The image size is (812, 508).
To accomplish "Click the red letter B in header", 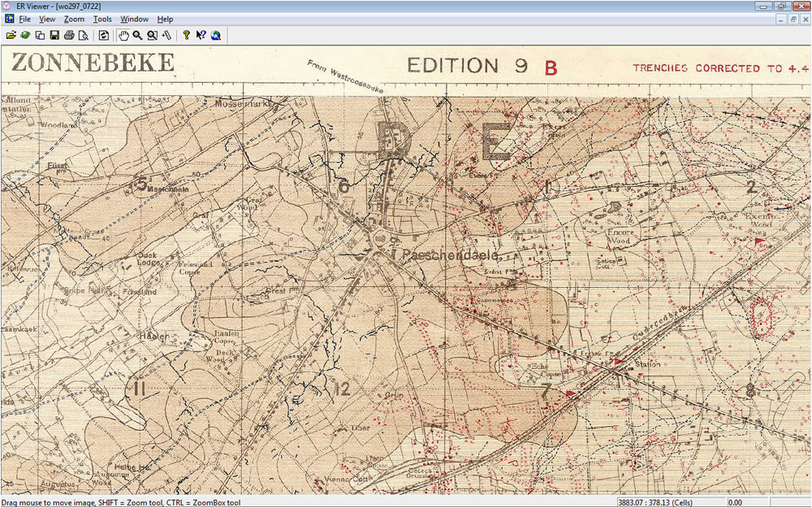I will click(x=551, y=68).
